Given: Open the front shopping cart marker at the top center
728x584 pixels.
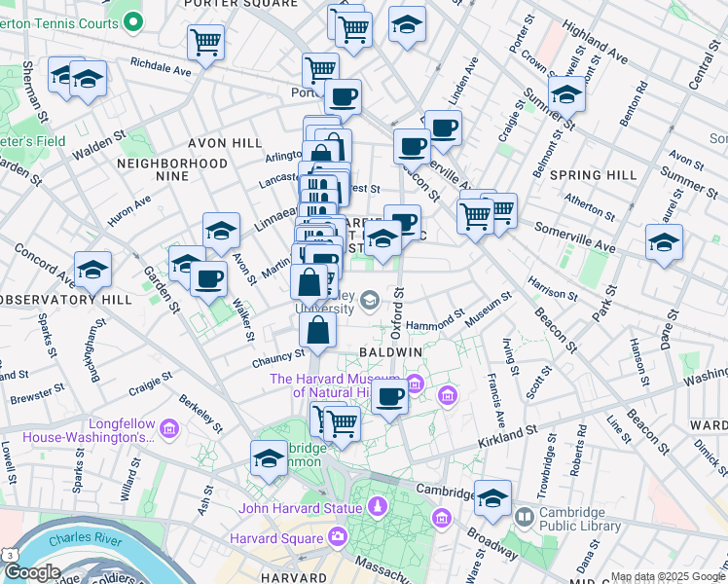Looking at the screenshot, I should click(x=353, y=30).
